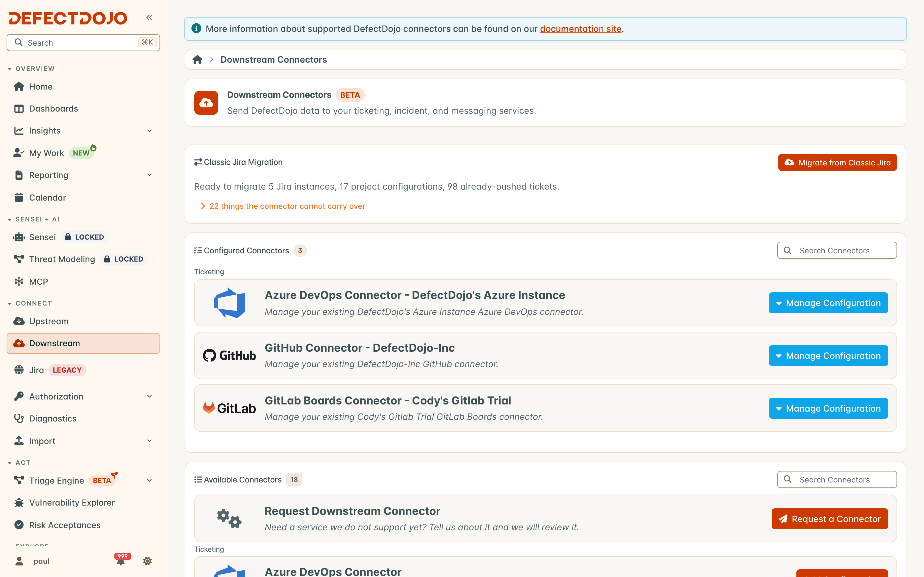Click the home breadcrumb icon
The width and height of the screenshot is (924, 577).
pos(197,60)
